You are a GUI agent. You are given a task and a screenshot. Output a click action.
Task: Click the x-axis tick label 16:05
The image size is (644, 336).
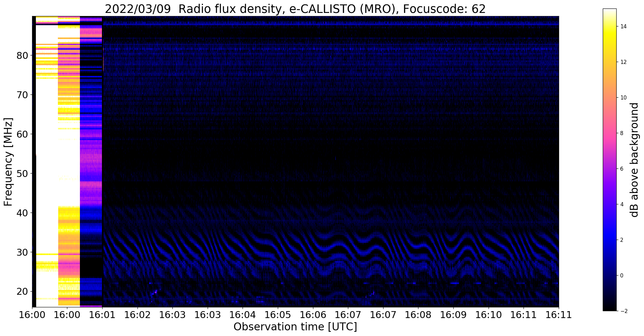(278, 315)
